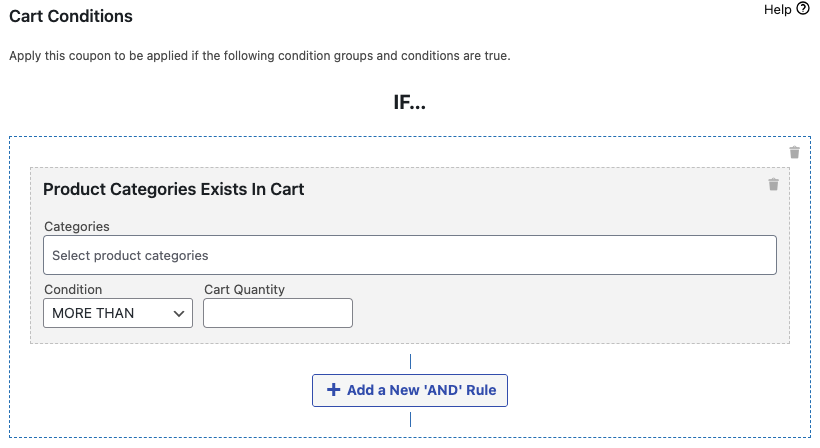Click the Cart Quantity field label

244,289
